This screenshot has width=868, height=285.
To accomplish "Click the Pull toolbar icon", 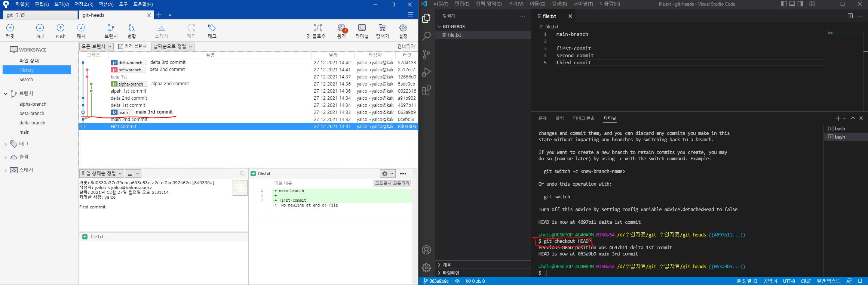I will click(40, 31).
